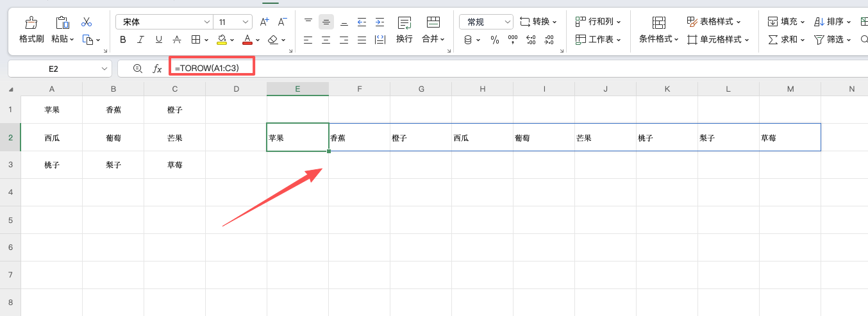
Task: Open Rows and Columns (行和列) menu
Action: click(598, 22)
